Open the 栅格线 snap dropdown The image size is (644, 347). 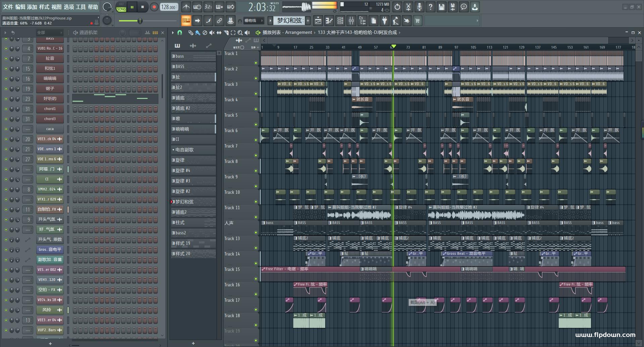[x=254, y=21]
